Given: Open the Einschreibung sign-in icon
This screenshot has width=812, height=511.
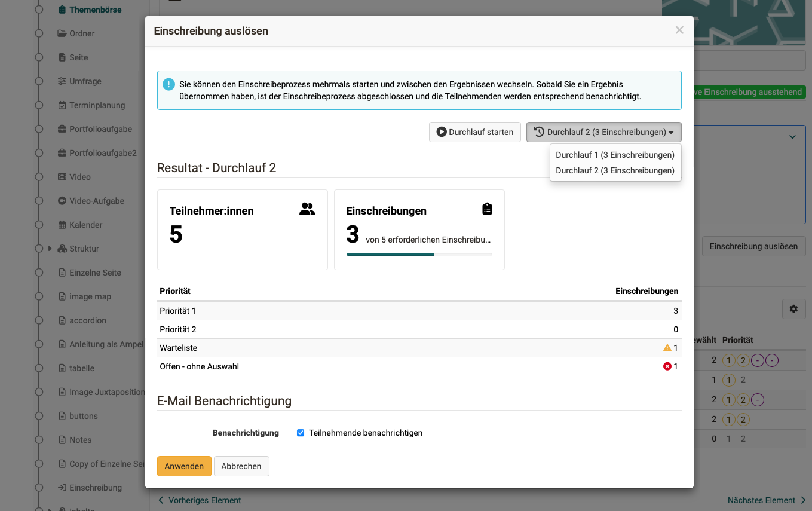Looking at the screenshot, I should pos(61,488).
